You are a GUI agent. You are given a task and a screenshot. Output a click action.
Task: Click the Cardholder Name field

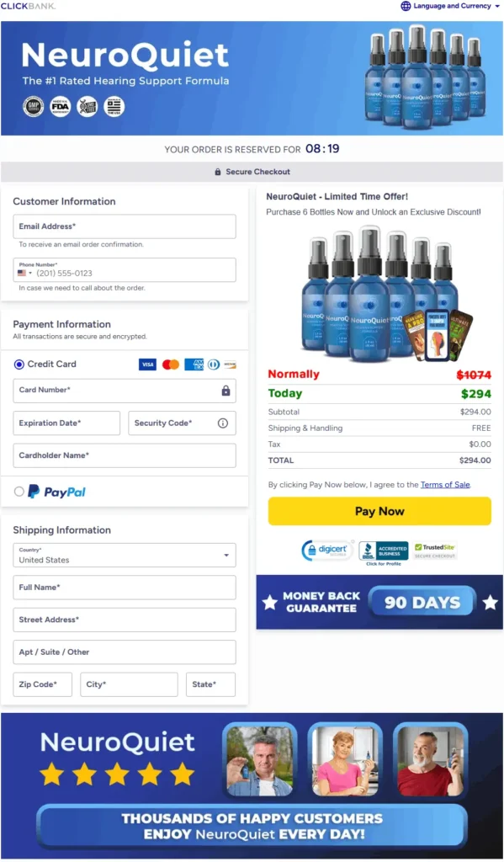coord(125,455)
